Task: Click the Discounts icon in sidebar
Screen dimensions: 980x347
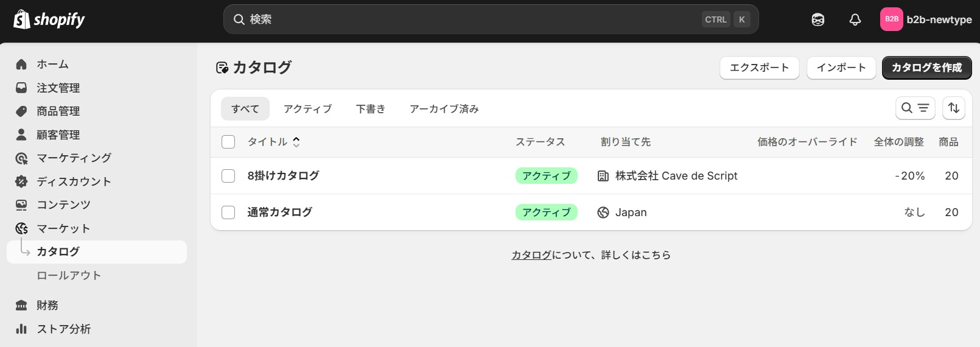Action: point(21,181)
